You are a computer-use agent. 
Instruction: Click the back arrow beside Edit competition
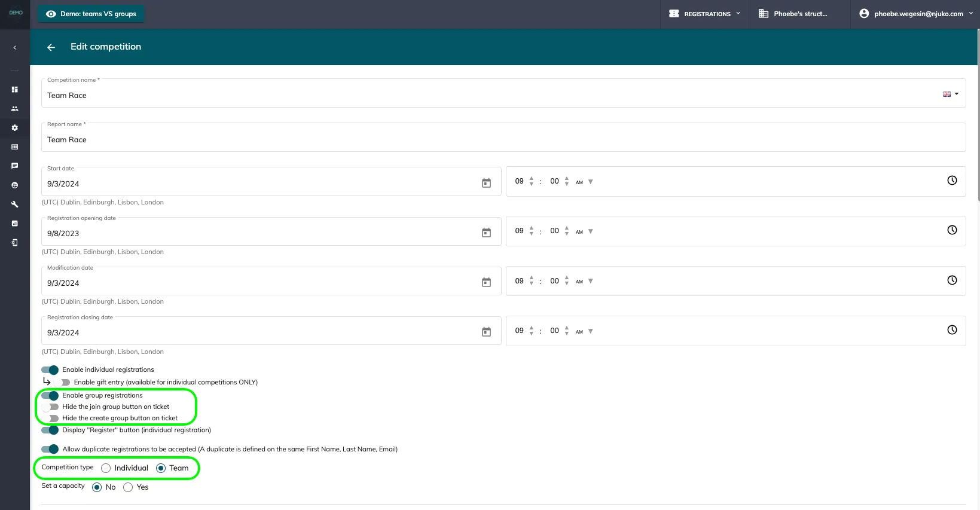[51, 47]
